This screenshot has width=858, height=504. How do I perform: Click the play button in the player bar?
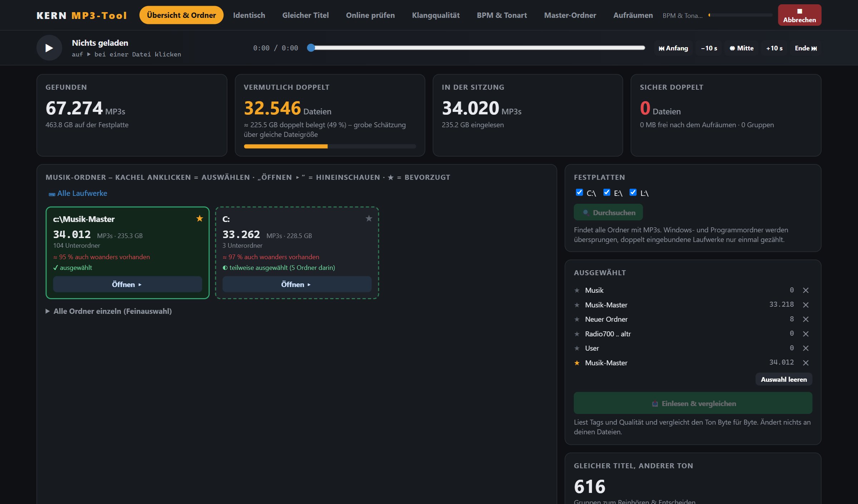point(49,48)
